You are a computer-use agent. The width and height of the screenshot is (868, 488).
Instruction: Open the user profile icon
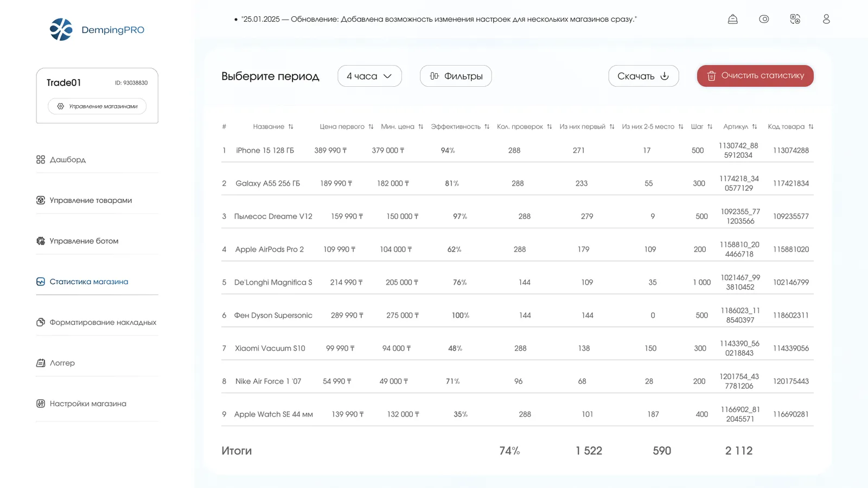point(826,19)
